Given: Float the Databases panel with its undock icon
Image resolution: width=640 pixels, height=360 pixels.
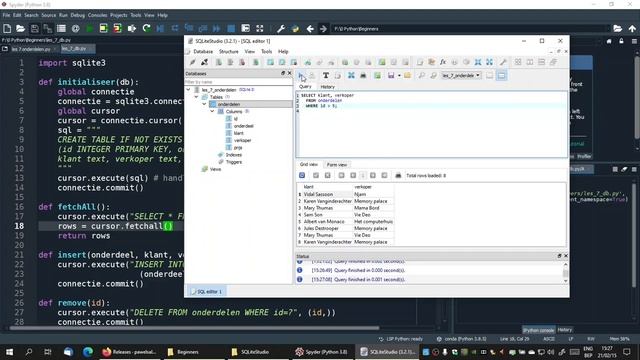Looking at the screenshot, I should pyautogui.click(x=283, y=73).
